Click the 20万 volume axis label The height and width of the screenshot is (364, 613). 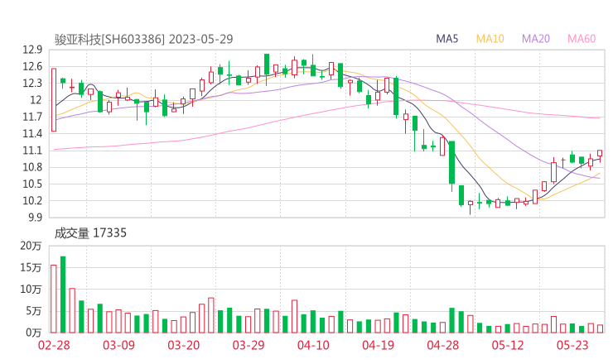[31, 246]
